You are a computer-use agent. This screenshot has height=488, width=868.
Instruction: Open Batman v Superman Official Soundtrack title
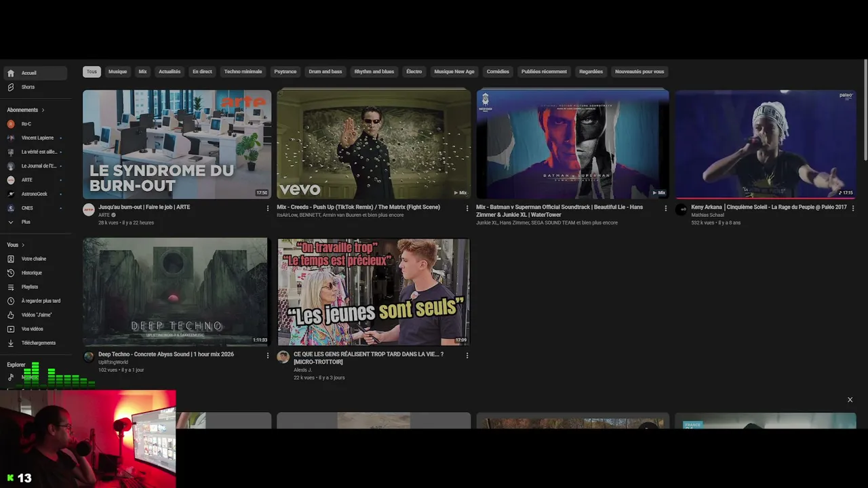click(559, 211)
